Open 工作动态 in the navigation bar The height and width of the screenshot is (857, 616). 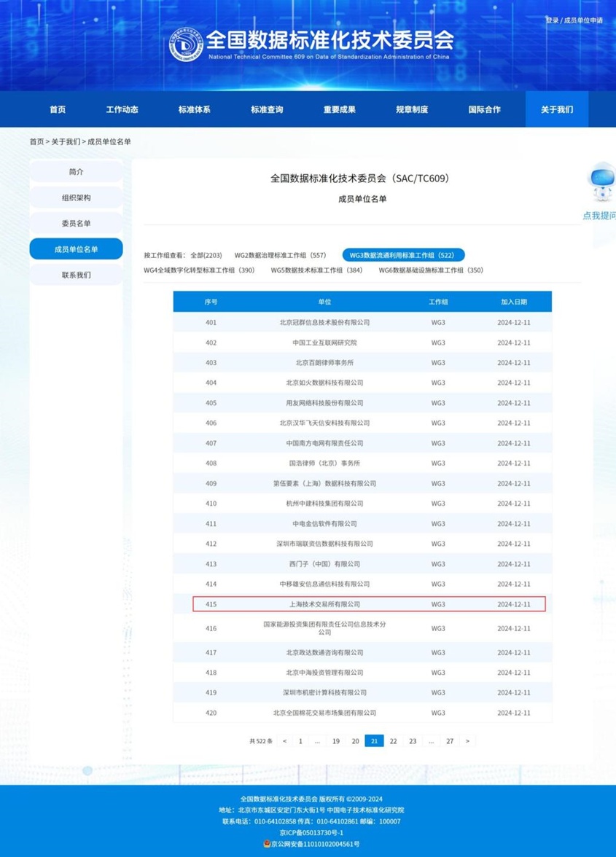(x=122, y=109)
